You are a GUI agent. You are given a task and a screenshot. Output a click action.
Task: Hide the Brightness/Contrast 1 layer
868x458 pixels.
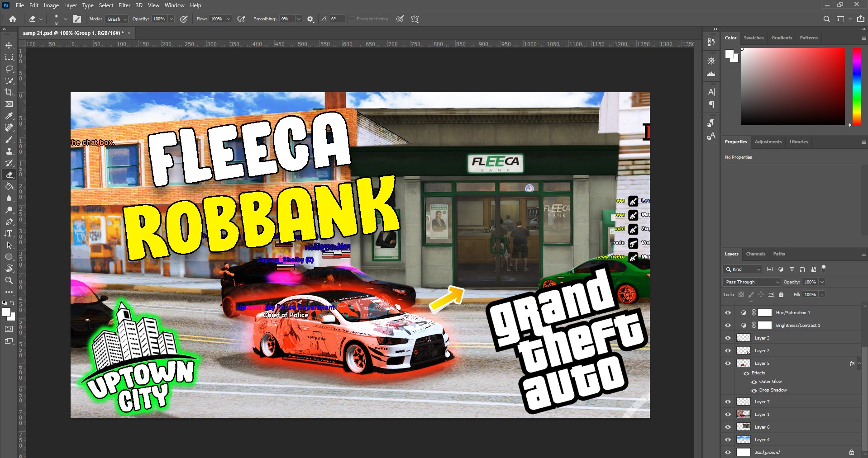click(x=728, y=326)
